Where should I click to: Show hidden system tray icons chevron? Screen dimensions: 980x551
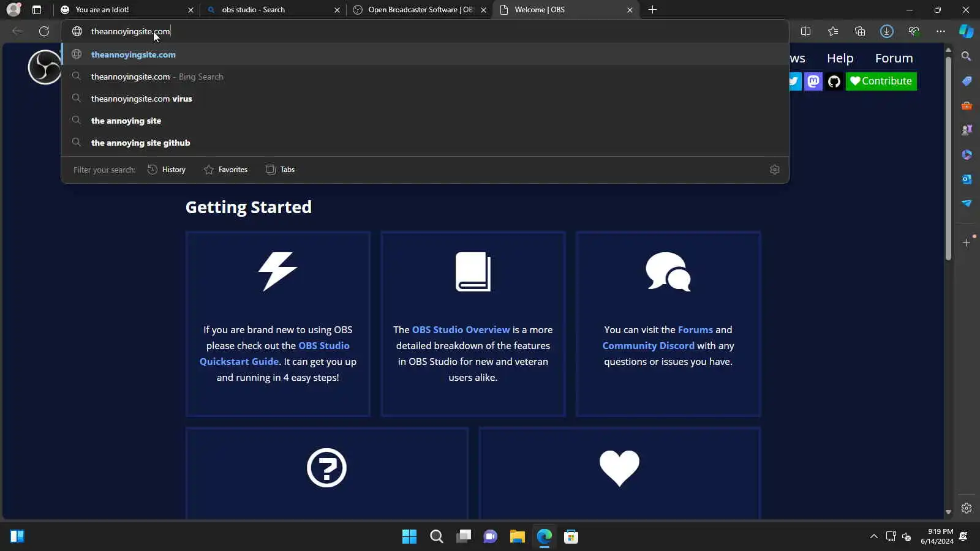874,537
